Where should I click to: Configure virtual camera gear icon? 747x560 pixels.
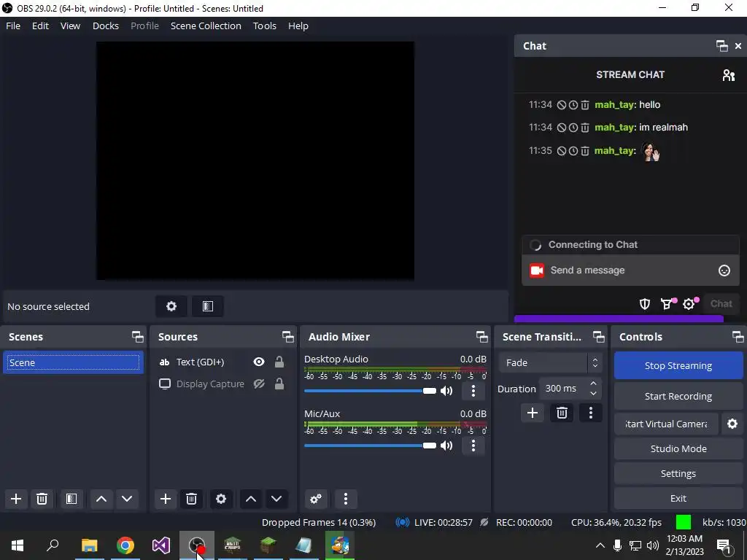732,424
